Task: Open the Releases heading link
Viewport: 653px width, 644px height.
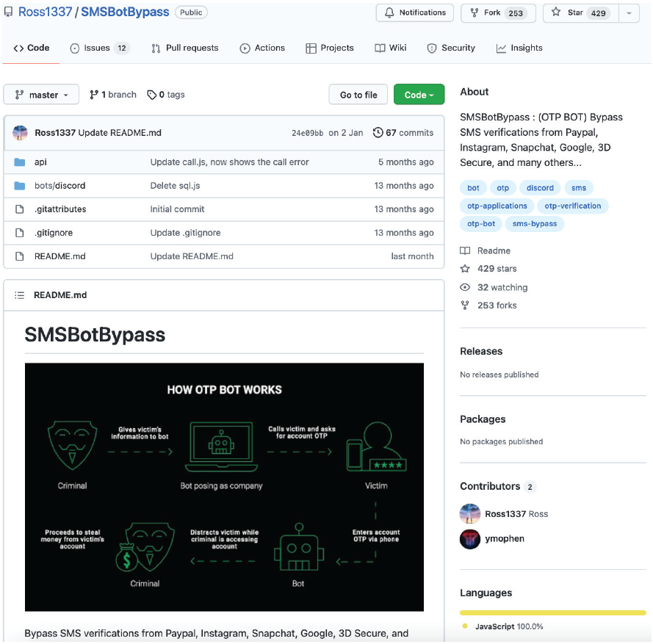Action: (481, 351)
